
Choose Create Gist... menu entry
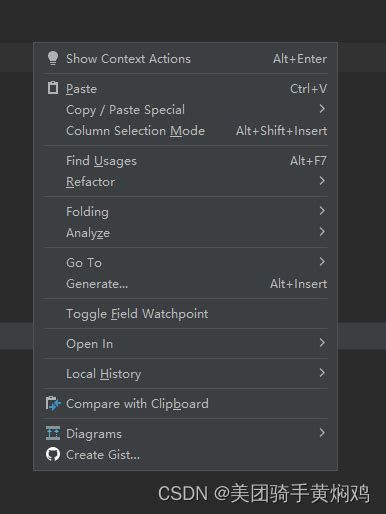185,455
